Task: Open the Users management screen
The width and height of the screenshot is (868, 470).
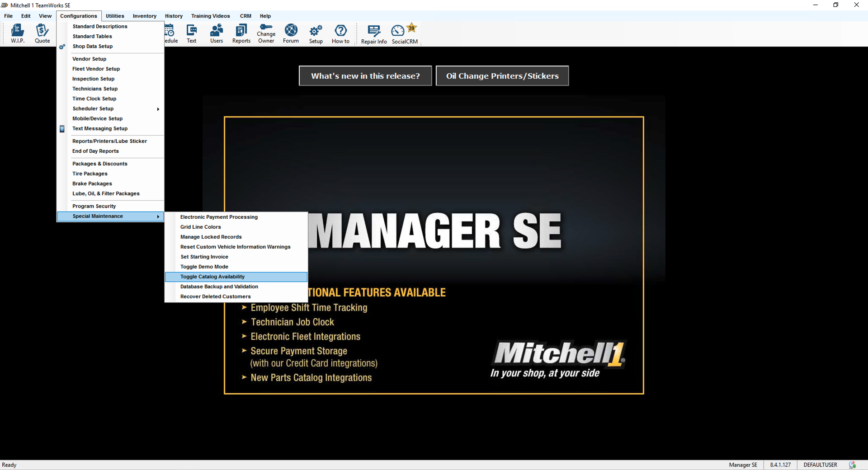Action: [217, 33]
